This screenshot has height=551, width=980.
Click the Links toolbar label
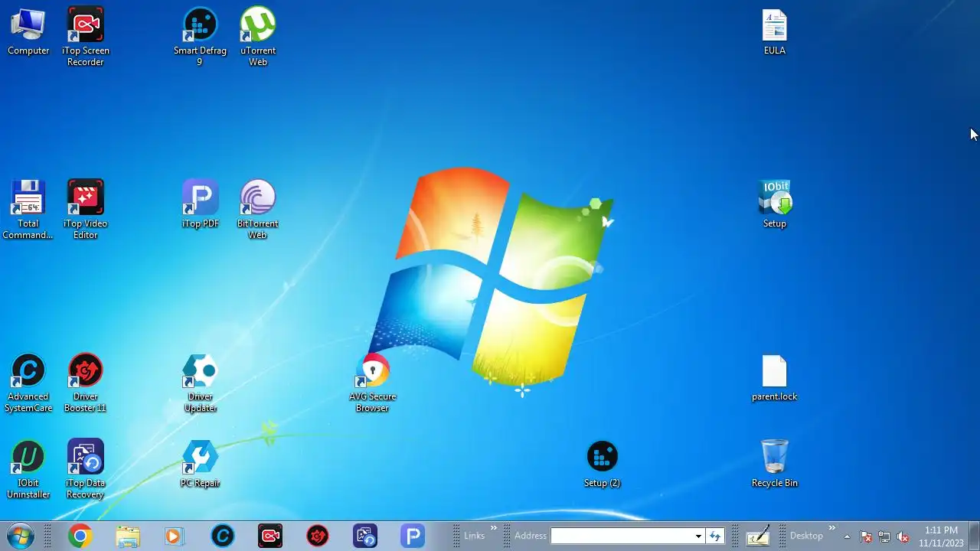point(474,536)
